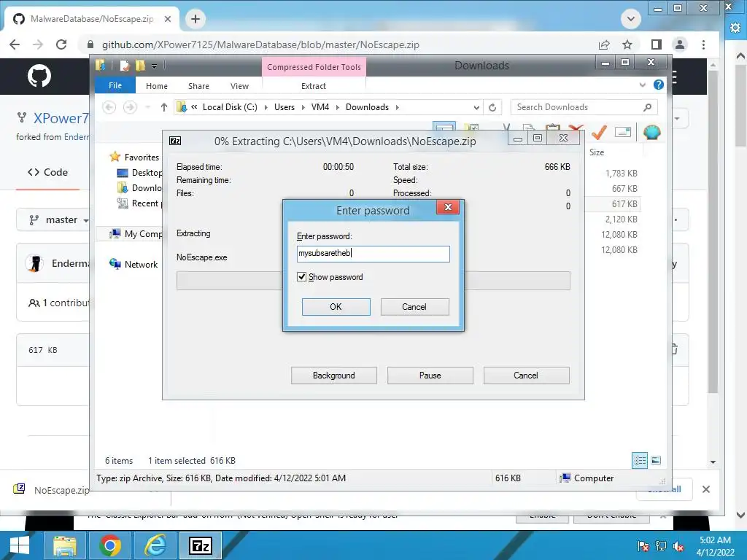
Task: Click Explorer back navigation arrow
Action: pyautogui.click(x=109, y=107)
